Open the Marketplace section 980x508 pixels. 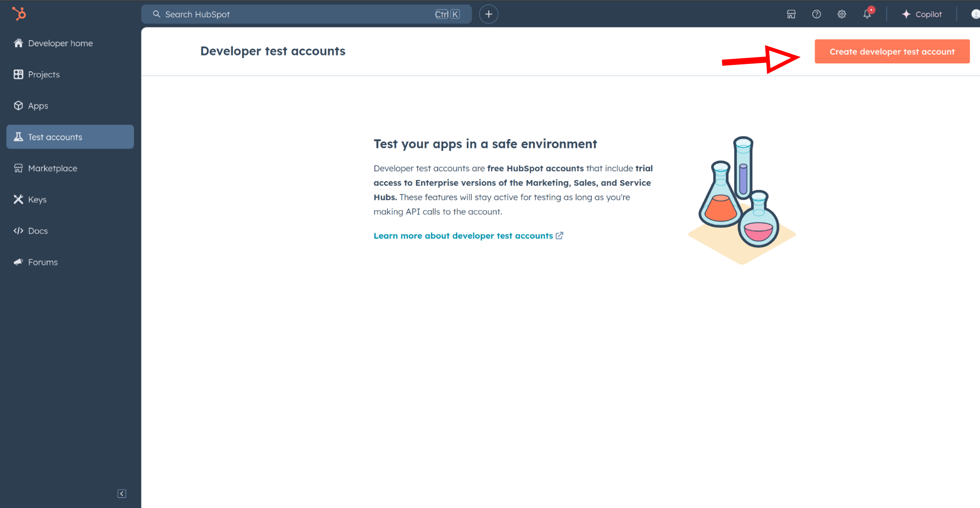[x=52, y=168]
